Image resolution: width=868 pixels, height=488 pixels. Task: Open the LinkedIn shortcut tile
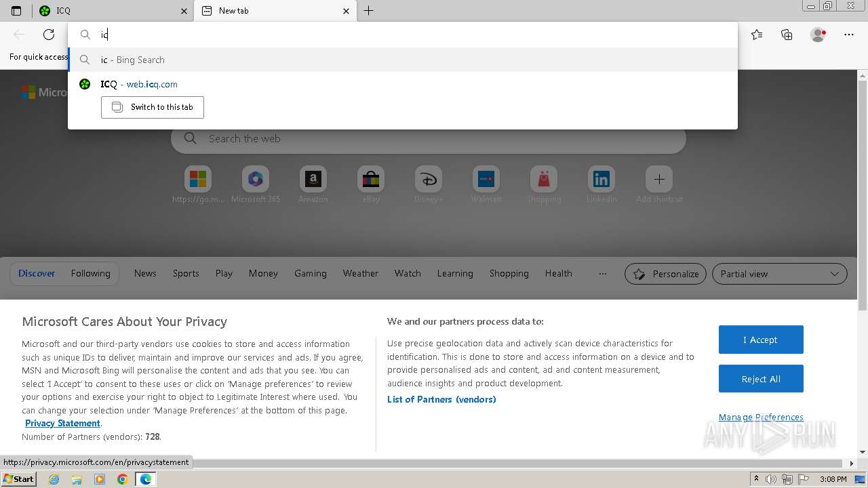[x=601, y=184]
